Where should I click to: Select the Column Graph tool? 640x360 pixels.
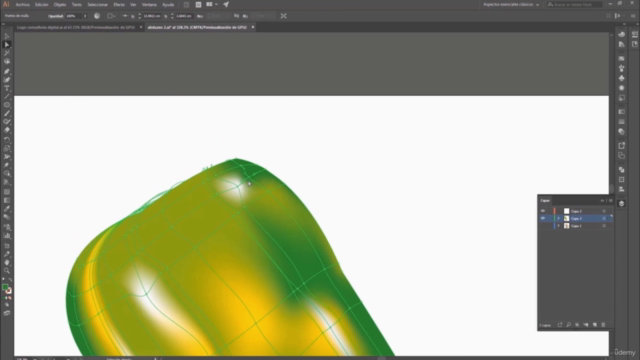click(7, 236)
